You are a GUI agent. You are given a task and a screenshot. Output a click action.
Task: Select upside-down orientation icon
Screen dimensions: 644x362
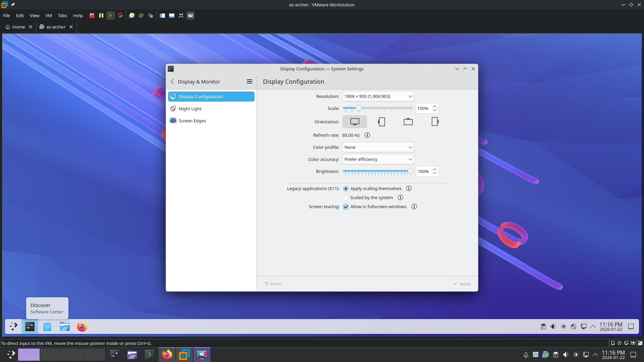pos(408,122)
